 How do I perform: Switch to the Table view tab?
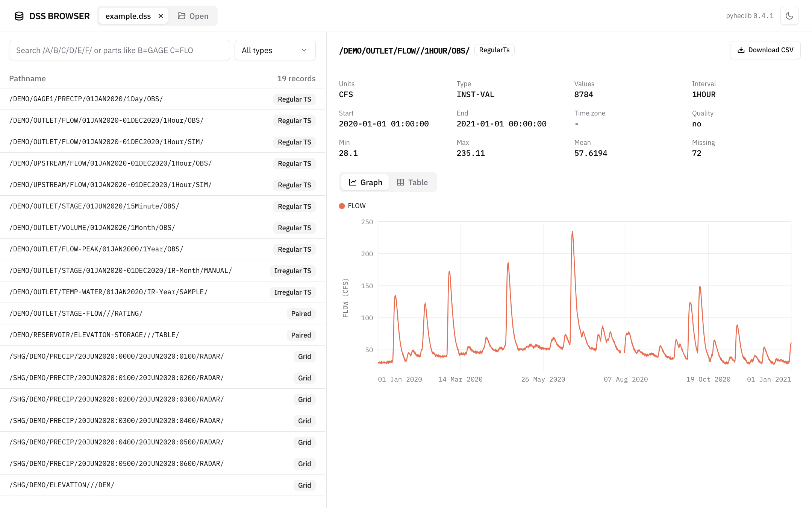click(x=412, y=183)
